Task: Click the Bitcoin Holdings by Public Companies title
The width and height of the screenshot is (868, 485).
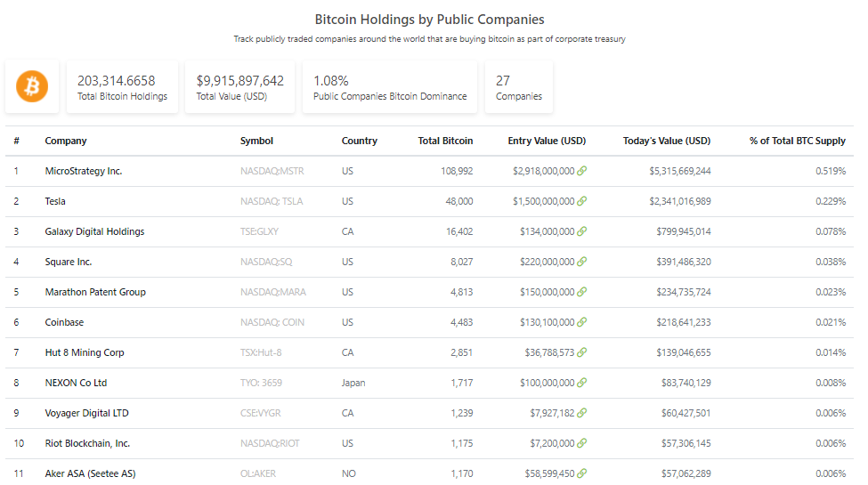Action: [x=430, y=20]
